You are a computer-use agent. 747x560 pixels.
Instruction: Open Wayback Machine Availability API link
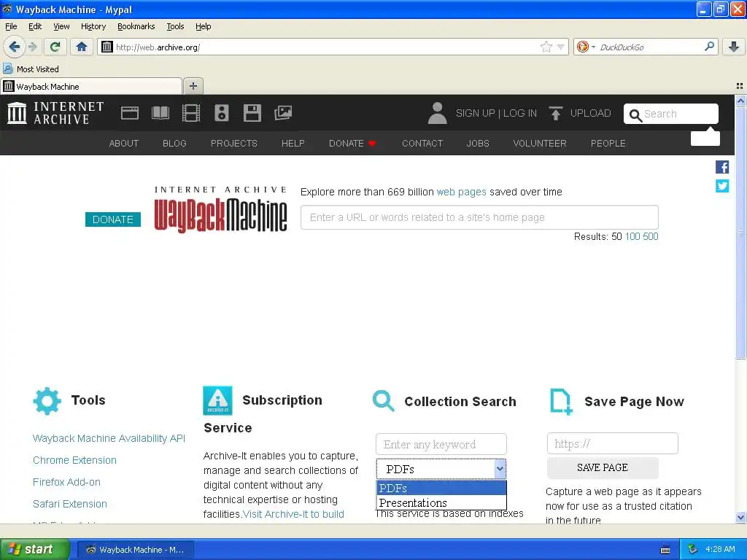109,438
